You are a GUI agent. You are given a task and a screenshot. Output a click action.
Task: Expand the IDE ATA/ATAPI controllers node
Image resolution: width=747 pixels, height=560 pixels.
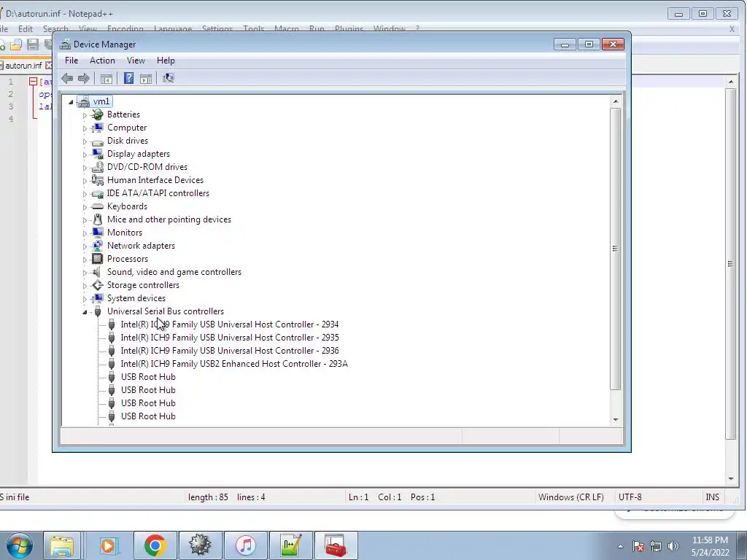point(85,194)
